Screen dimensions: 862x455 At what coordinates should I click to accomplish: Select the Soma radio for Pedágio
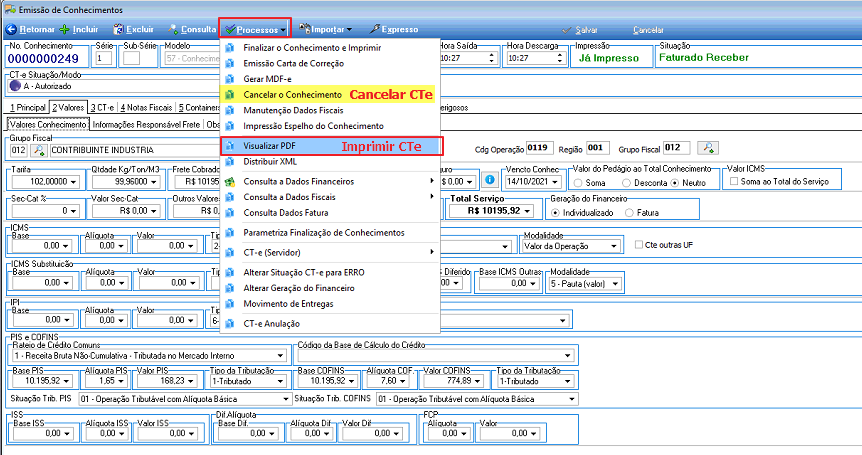click(x=578, y=183)
